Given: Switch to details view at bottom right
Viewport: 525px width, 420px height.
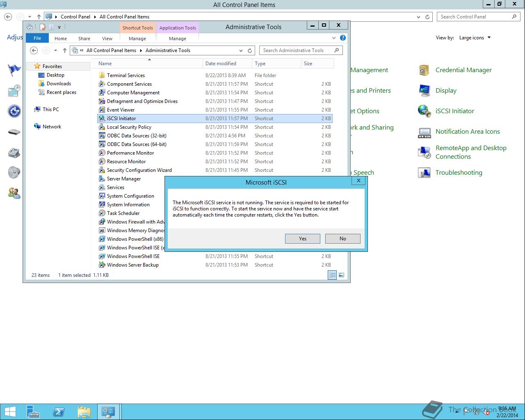Looking at the screenshot, I should (x=332, y=275).
